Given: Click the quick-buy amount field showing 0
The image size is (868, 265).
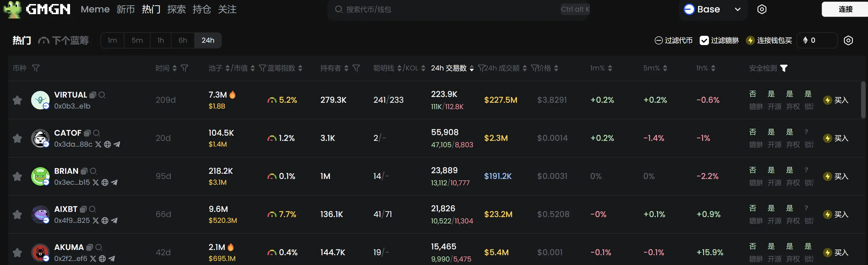Looking at the screenshot, I should 817,40.
